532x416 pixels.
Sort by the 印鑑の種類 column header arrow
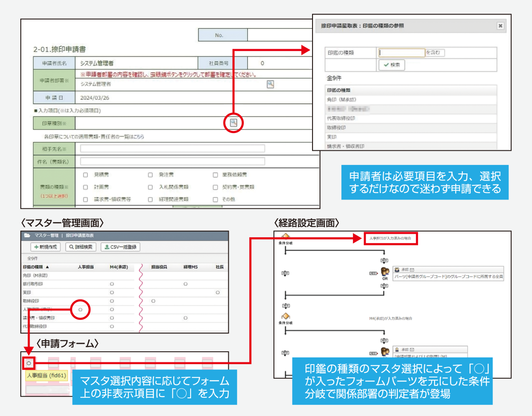[x=47, y=267]
